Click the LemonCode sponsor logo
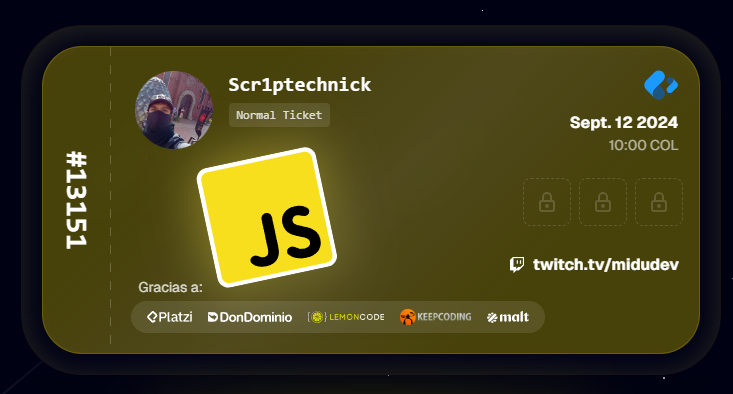 tap(346, 317)
